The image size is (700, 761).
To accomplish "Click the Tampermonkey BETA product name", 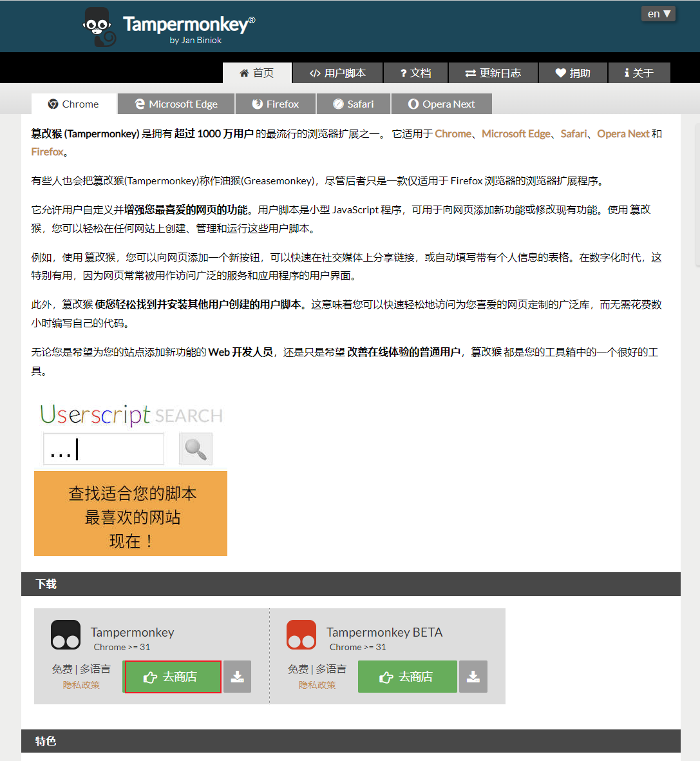I will coord(384,632).
